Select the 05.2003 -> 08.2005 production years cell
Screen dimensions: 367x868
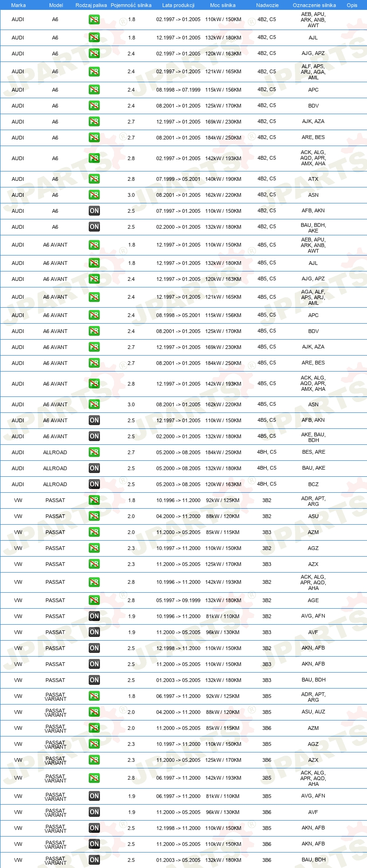tap(178, 484)
